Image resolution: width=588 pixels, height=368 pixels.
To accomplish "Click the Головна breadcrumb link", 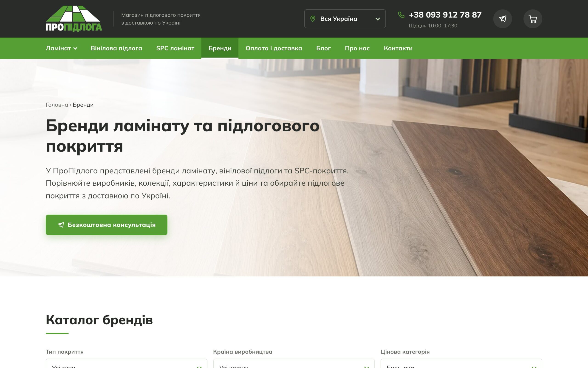I will pos(57,105).
